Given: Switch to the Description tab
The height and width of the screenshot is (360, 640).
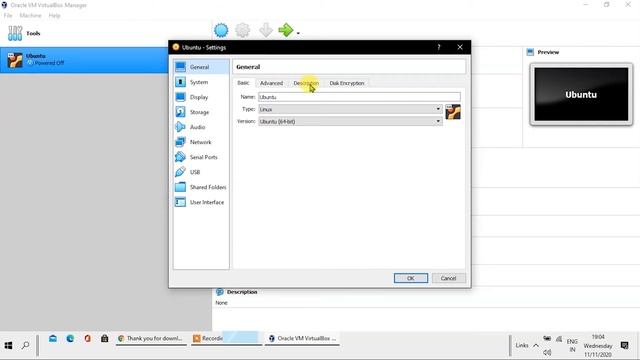Looking at the screenshot, I should click(x=306, y=83).
